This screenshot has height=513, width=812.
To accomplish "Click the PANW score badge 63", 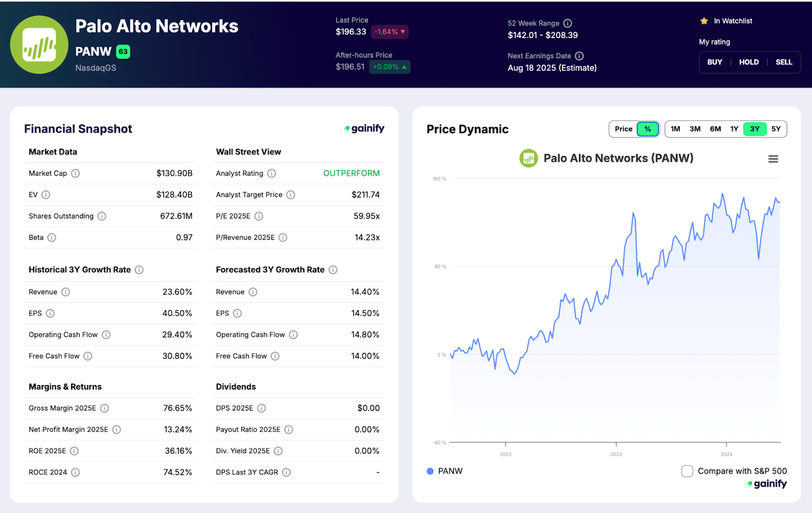I will pos(123,51).
